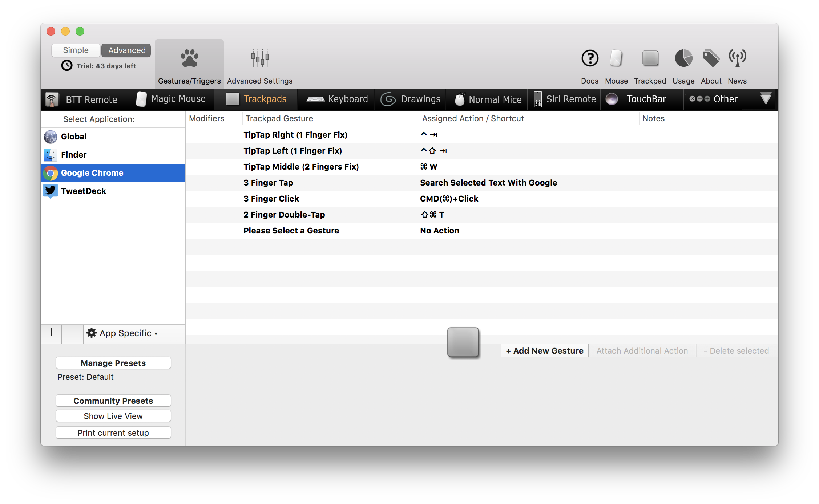Open the About tag icon

(x=711, y=58)
